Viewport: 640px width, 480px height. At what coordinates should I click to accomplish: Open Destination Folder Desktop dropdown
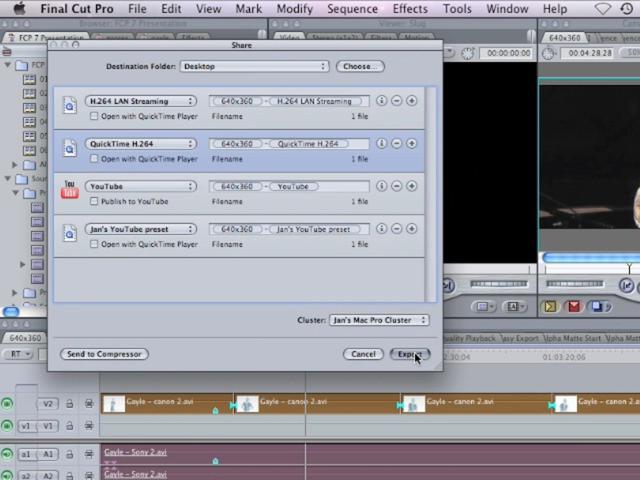click(254, 67)
